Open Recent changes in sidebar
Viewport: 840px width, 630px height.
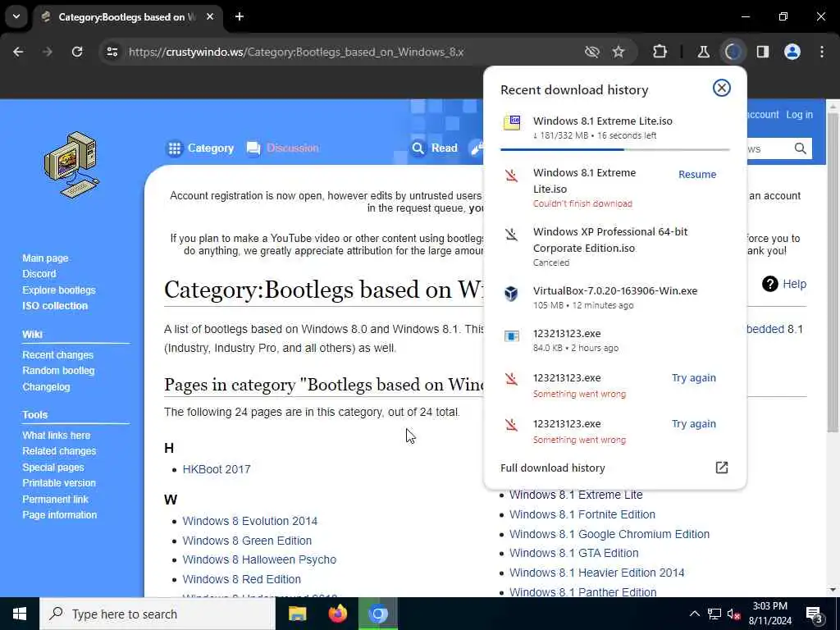click(58, 355)
